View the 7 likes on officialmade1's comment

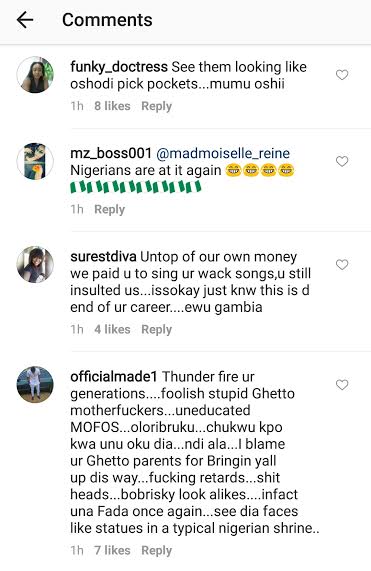click(x=112, y=550)
